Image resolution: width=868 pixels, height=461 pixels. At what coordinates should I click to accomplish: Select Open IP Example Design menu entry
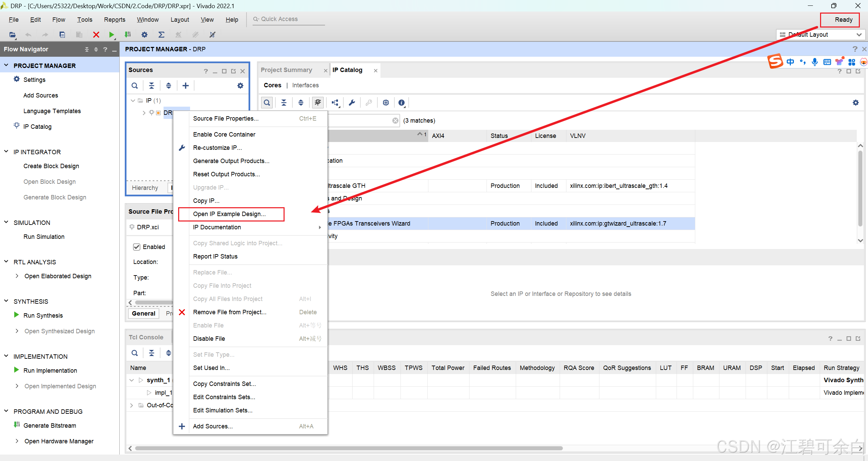click(229, 214)
